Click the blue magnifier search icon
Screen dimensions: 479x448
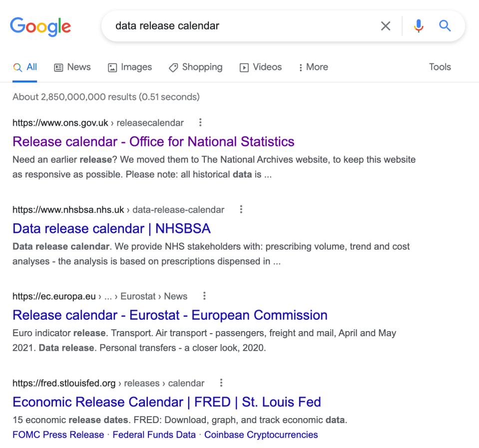coord(445,26)
